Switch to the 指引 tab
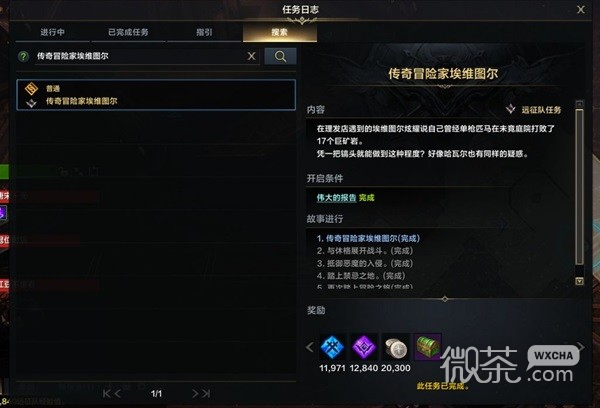Viewport: 600px width, 408px height. [x=204, y=32]
